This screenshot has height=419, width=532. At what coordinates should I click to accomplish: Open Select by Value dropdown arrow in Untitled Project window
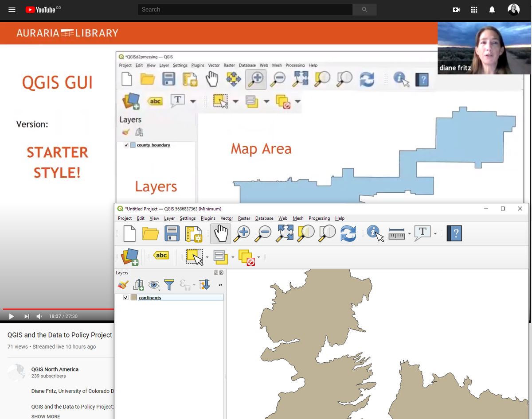click(x=233, y=257)
